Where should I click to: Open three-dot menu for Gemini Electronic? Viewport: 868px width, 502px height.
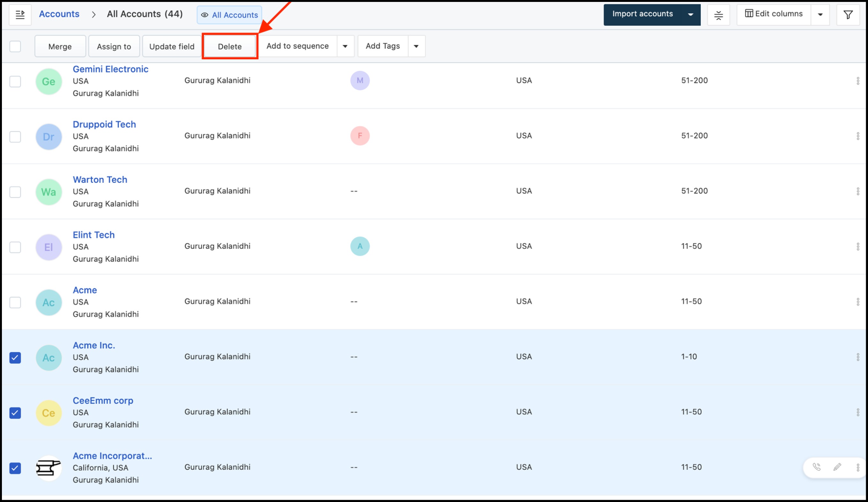coord(858,81)
